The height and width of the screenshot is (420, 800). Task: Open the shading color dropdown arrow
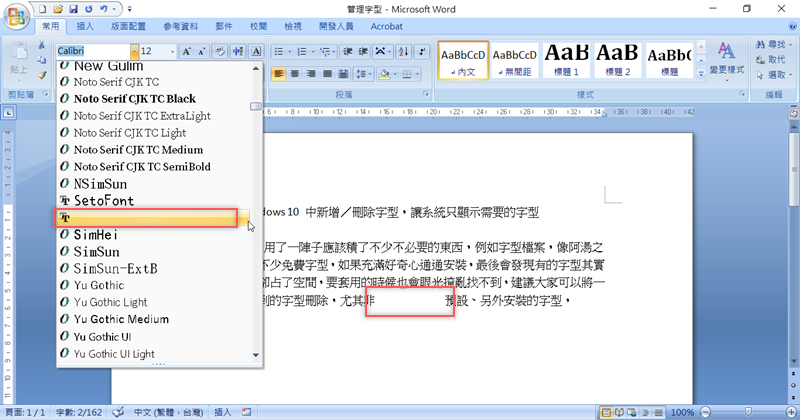point(394,74)
